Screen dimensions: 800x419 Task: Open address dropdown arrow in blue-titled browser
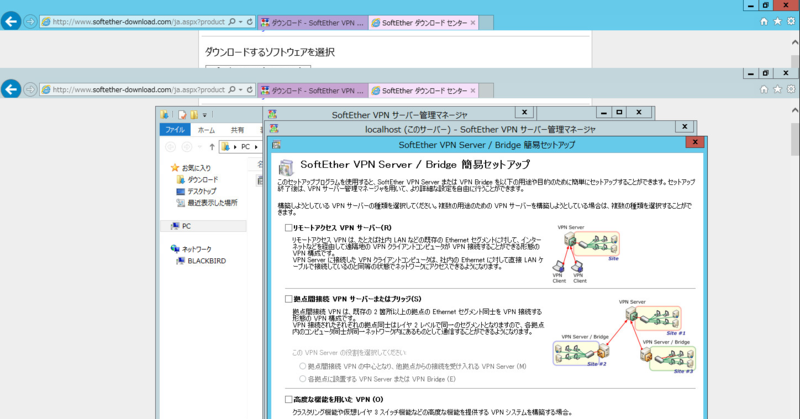pyautogui.click(x=240, y=22)
